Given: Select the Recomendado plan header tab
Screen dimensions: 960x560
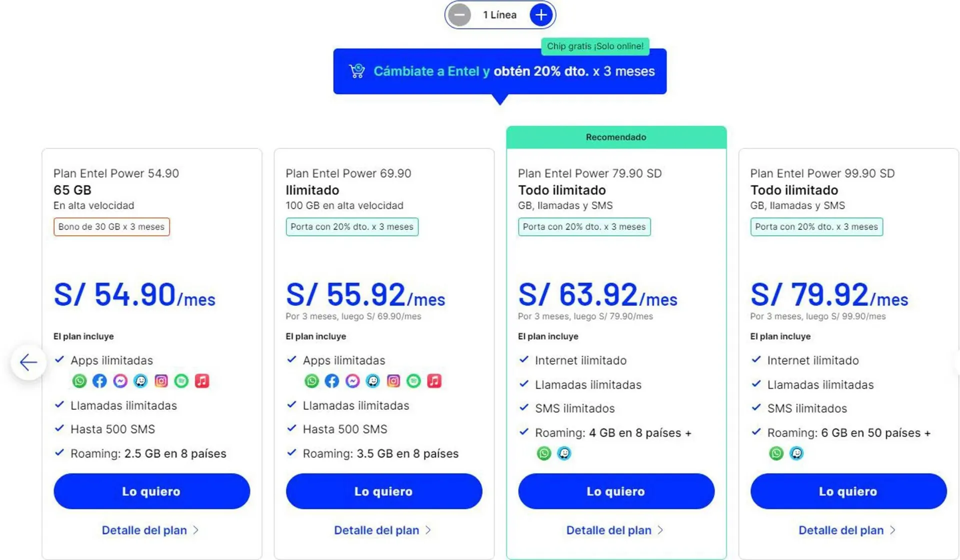Looking at the screenshot, I should (x=616, y=137).
